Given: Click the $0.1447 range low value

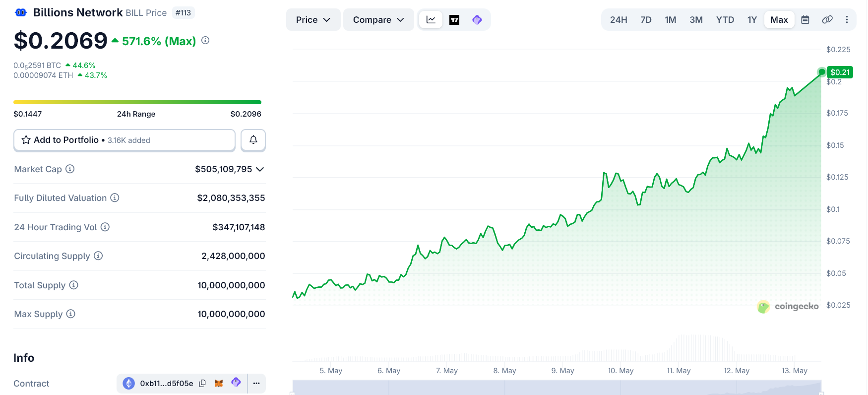Looking at the screenshot, I should pos(28,114).
